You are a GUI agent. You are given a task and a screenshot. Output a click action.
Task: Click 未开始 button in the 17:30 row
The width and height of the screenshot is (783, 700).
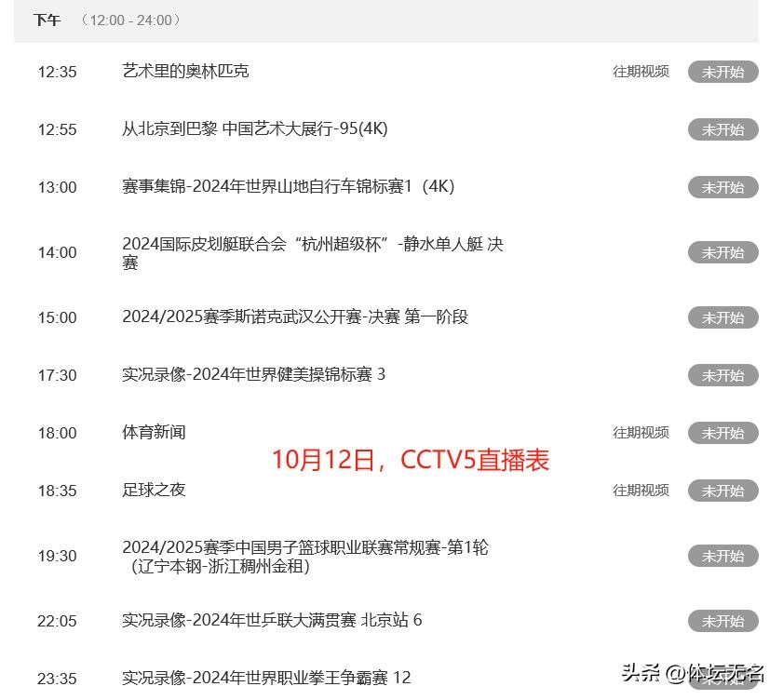pyautogui.click(x=723, y=375)
